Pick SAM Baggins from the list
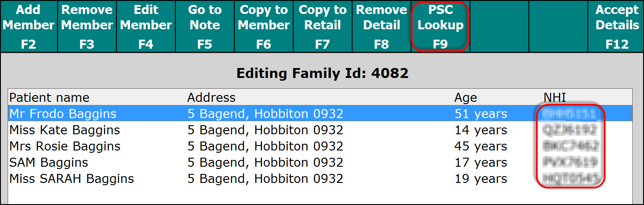Image resolution: width=644 pixels, height=205 pixels. pyautogui.click(x=49, y=163)
